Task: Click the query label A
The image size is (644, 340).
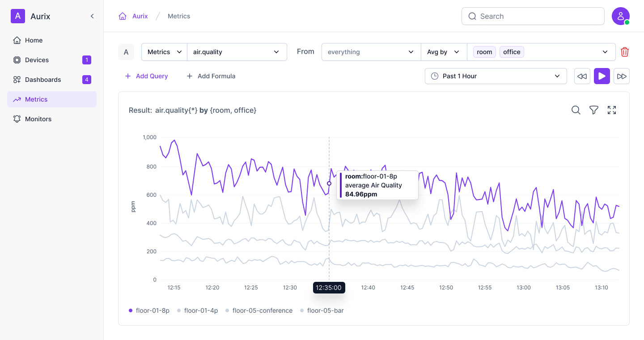Action: (126, 52)
